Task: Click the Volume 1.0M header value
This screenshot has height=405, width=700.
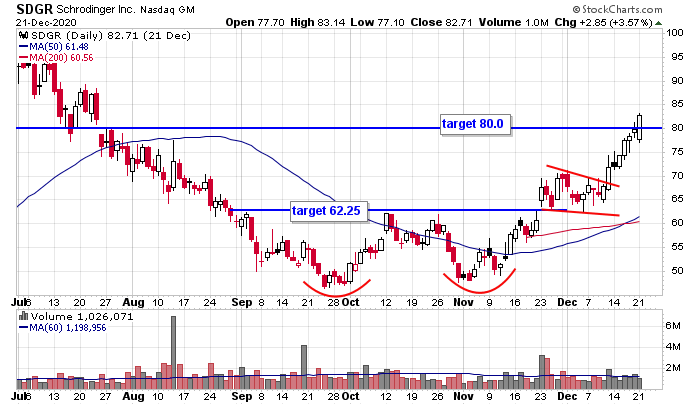Action: click(x=513, y=22)
